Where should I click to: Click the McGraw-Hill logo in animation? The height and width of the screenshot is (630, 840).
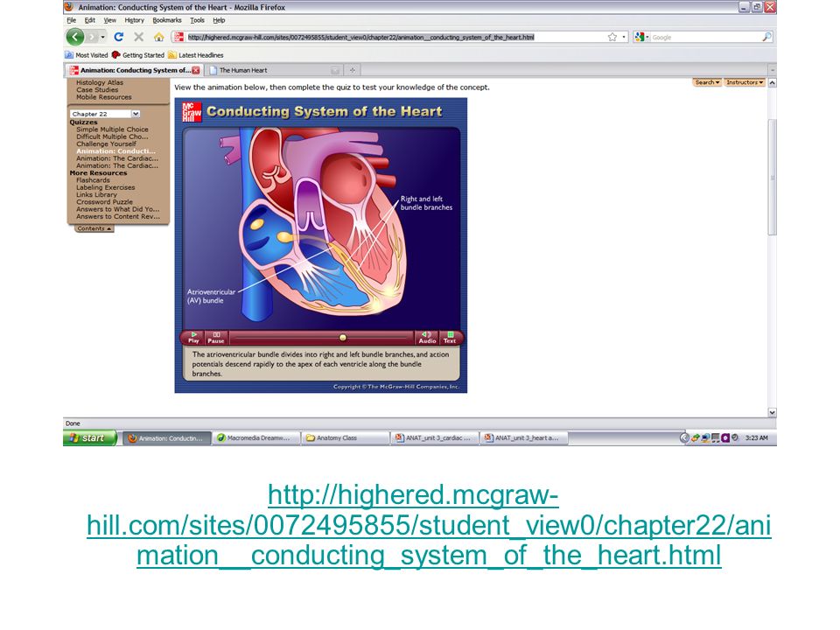click(x=192, y=112)
